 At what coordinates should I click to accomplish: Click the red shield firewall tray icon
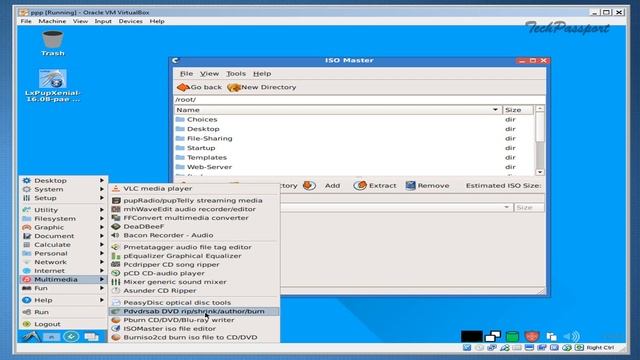click(x=531, y=336)
